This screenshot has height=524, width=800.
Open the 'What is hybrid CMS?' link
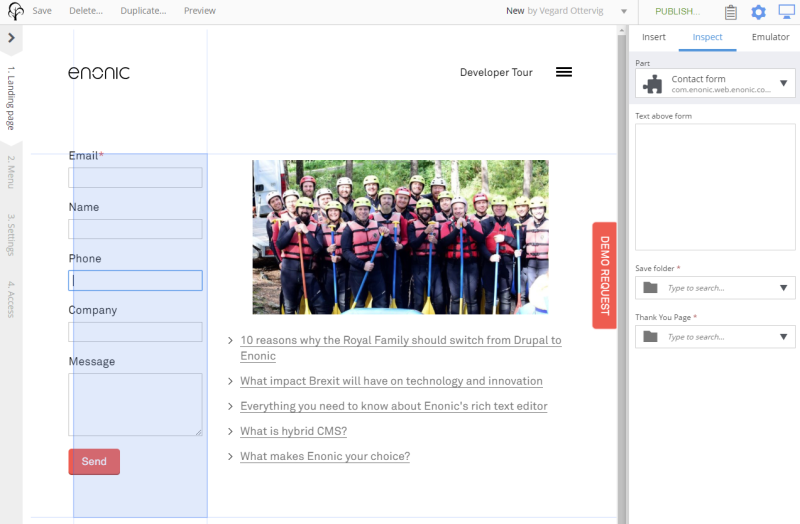click(293, 431)
